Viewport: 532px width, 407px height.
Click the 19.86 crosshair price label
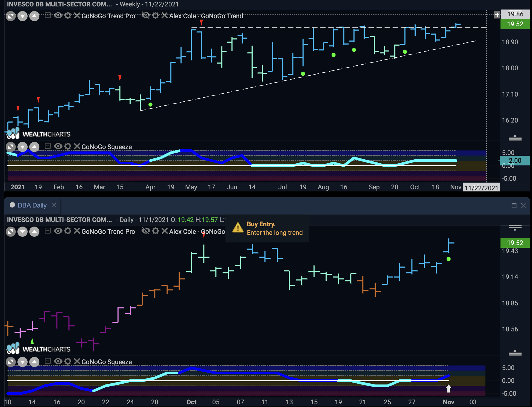click(x=515, y=14)
